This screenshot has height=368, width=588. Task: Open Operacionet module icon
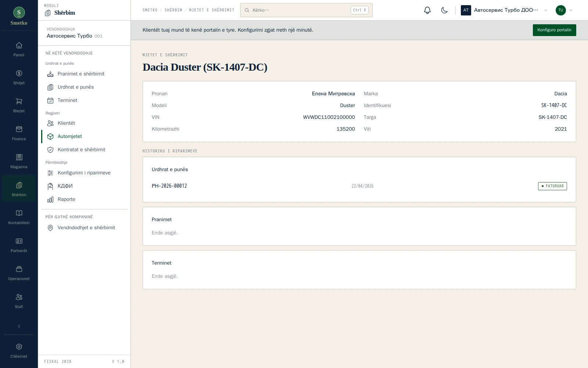tap(19, 273)
